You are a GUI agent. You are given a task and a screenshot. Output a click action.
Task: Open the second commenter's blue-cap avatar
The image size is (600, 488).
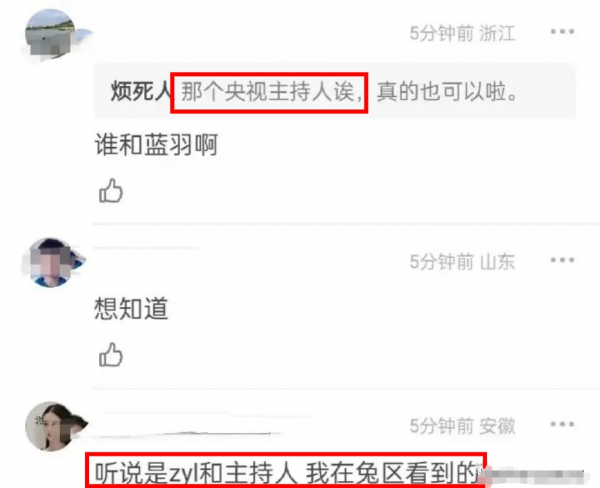pos(54,263)
